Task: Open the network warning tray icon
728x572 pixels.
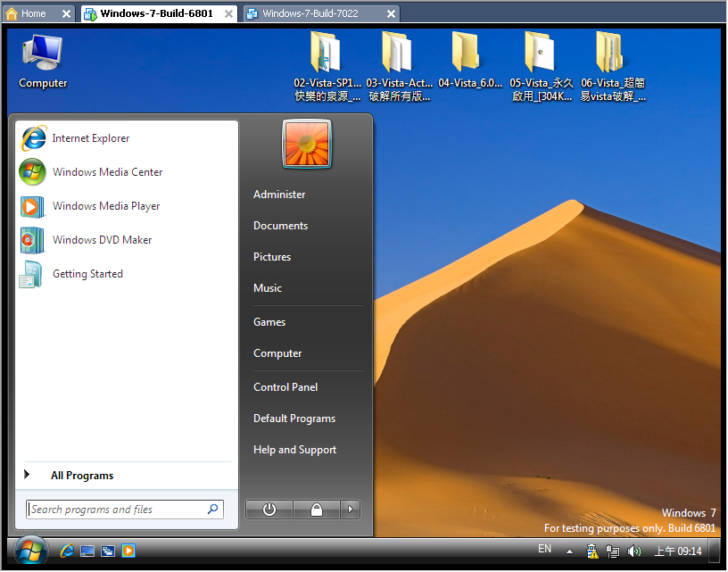Action: (592, 551)
